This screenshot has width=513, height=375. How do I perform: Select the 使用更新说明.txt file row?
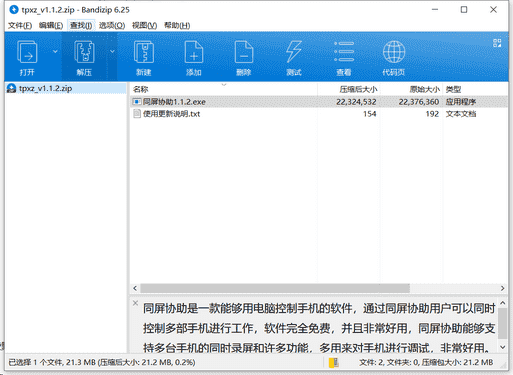(x=319, y=114)
